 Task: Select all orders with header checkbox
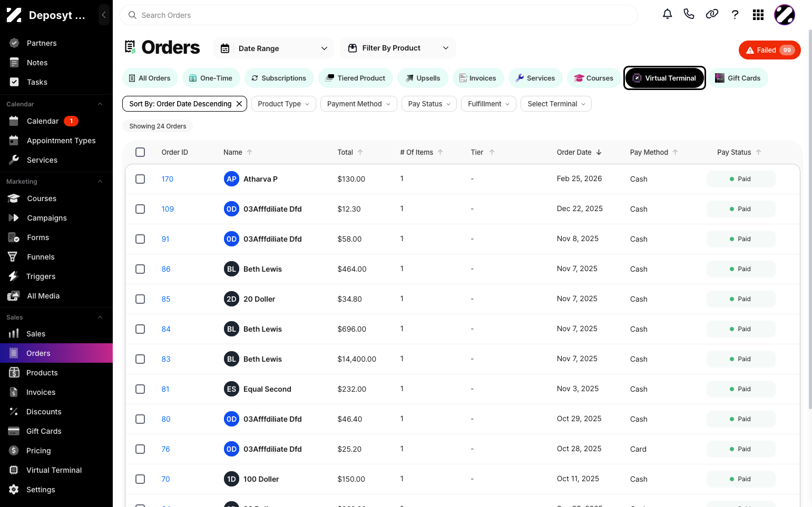140,152
